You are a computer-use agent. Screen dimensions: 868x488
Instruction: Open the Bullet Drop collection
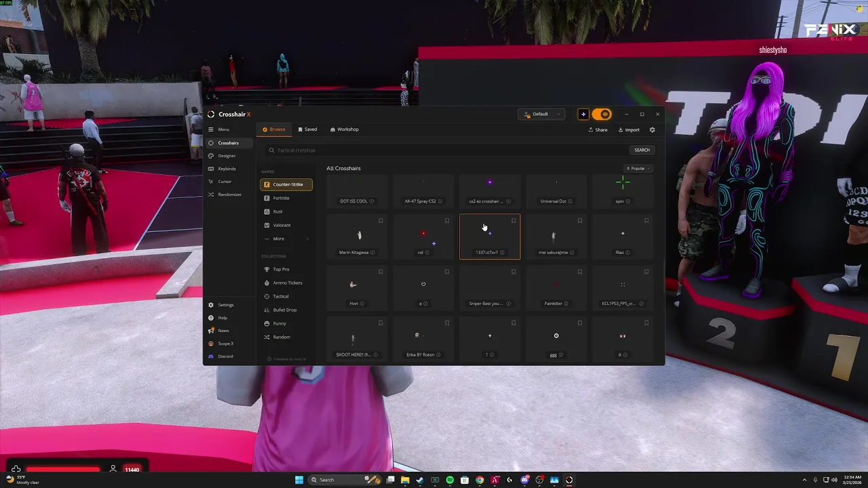coord(285,310)
